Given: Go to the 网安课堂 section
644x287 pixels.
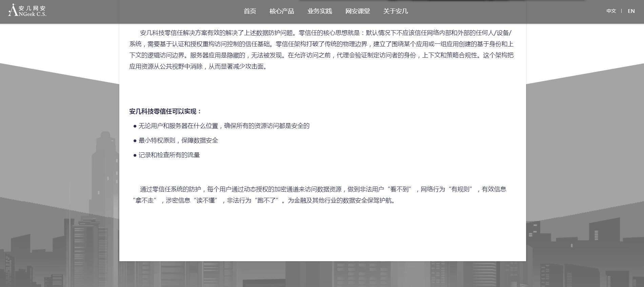Looking at the screenshot, I should point(358,11).
